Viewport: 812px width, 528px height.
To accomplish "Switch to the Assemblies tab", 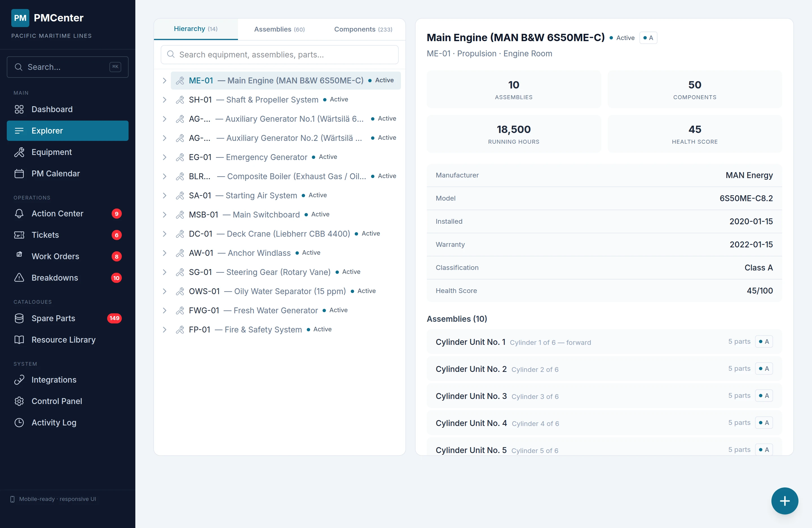I will [279, 29].
